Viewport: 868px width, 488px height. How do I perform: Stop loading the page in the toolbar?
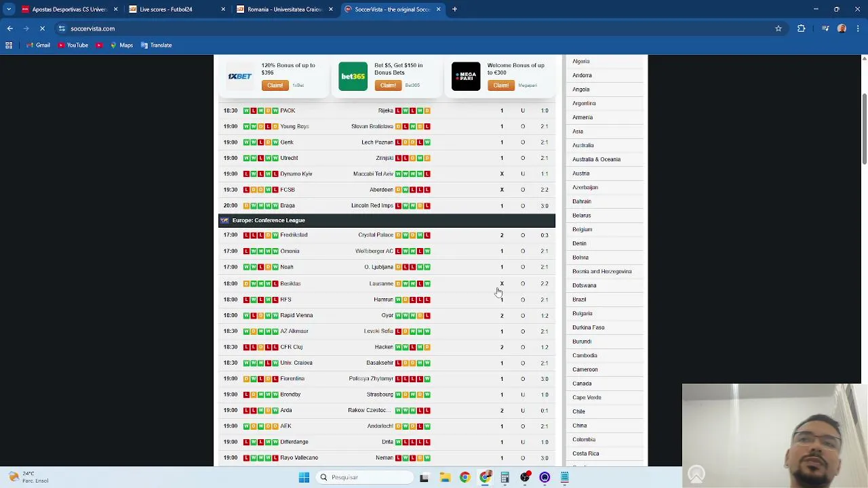[42, 28]
